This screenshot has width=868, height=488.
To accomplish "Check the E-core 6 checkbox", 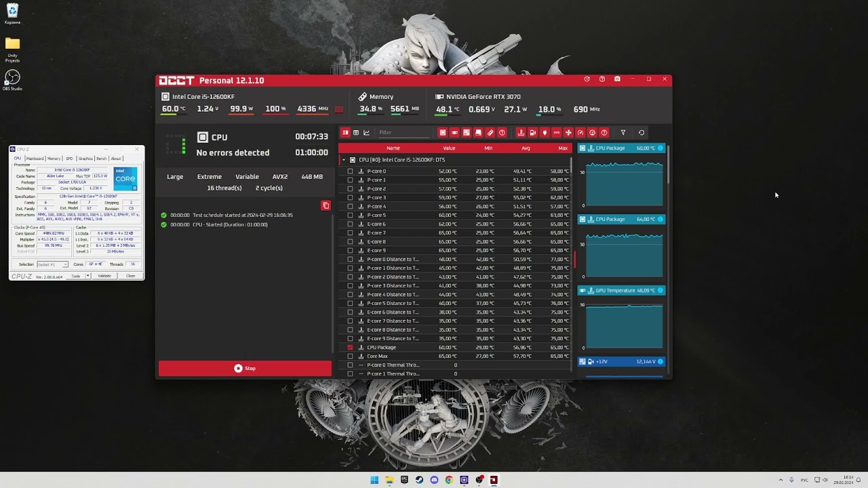I will pos(350,224).
